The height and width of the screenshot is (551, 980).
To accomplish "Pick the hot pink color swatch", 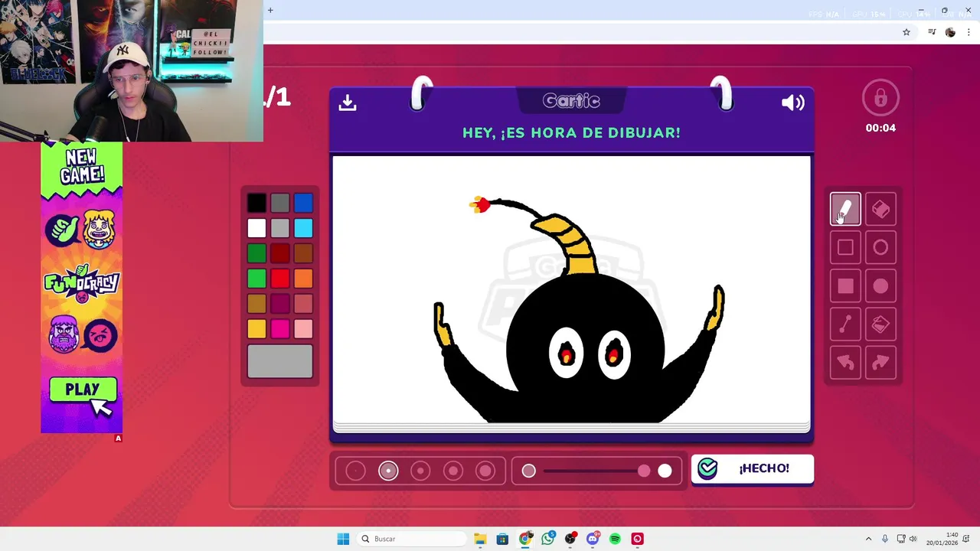I will (280, 329).
